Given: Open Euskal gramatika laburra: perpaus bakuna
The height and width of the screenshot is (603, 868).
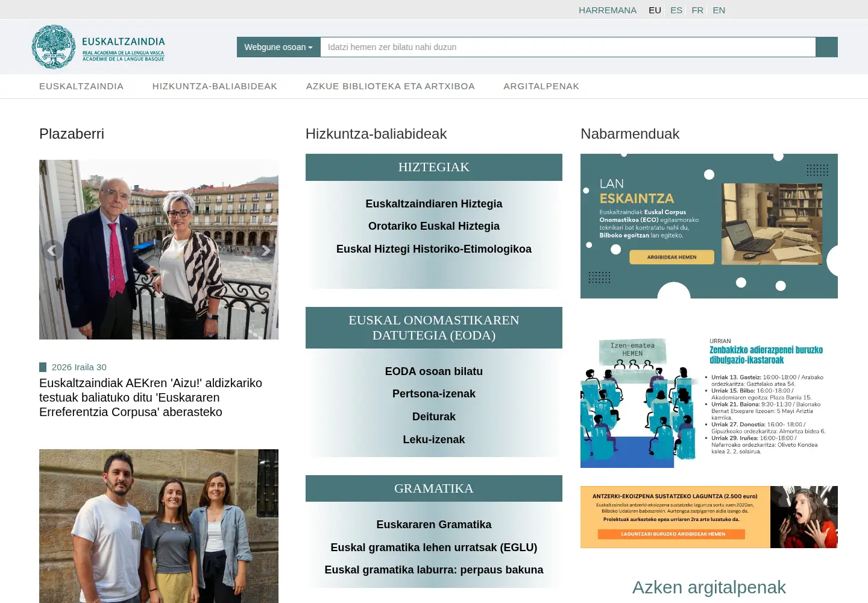Looking at the screenshot, I should click(x=434, y=570).
